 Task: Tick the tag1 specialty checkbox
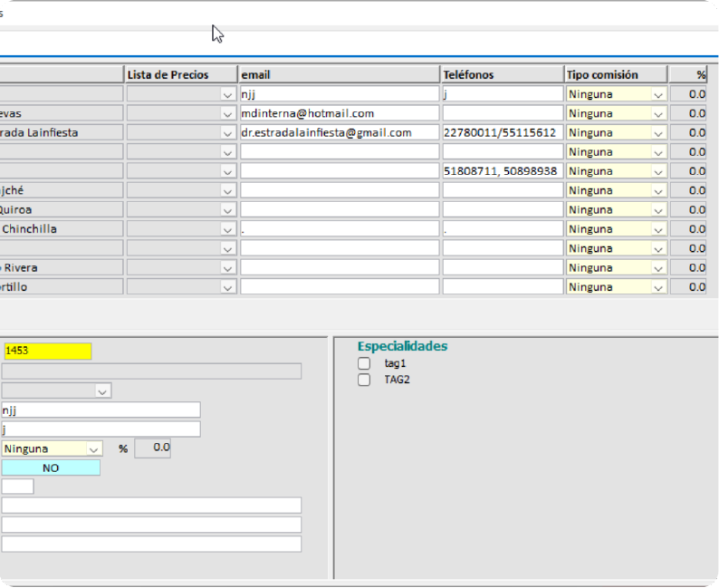[364, 363]
